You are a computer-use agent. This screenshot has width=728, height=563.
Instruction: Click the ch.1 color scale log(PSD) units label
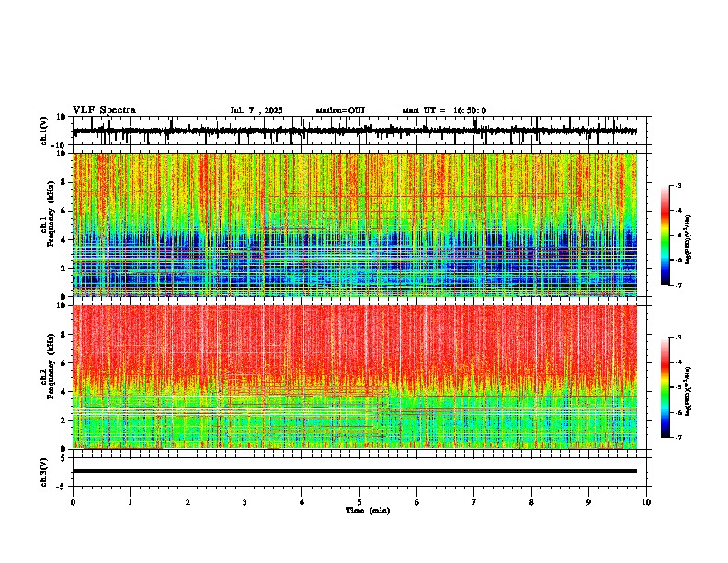688,240
